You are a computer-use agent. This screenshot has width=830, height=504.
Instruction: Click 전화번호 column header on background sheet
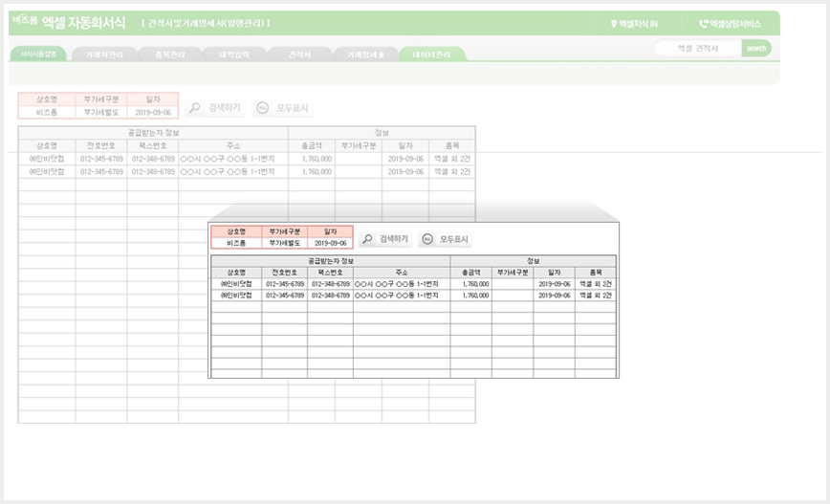point(101,145)
